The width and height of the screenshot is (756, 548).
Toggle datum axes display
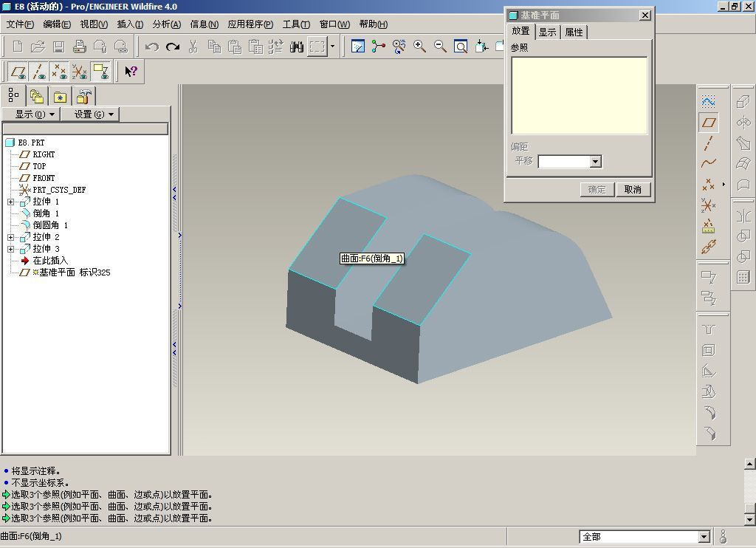(38, 72)
